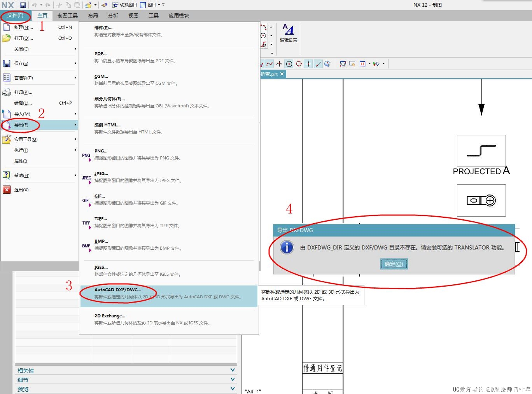Choose IGES export entry
Viewport: 532px width, 394px height.
pos(169,271)
